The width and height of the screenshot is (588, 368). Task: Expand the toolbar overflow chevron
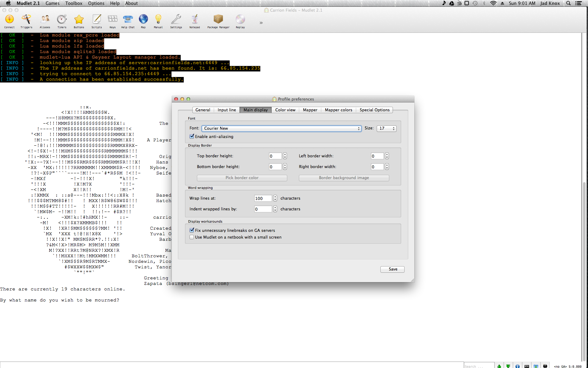[261, 23]
